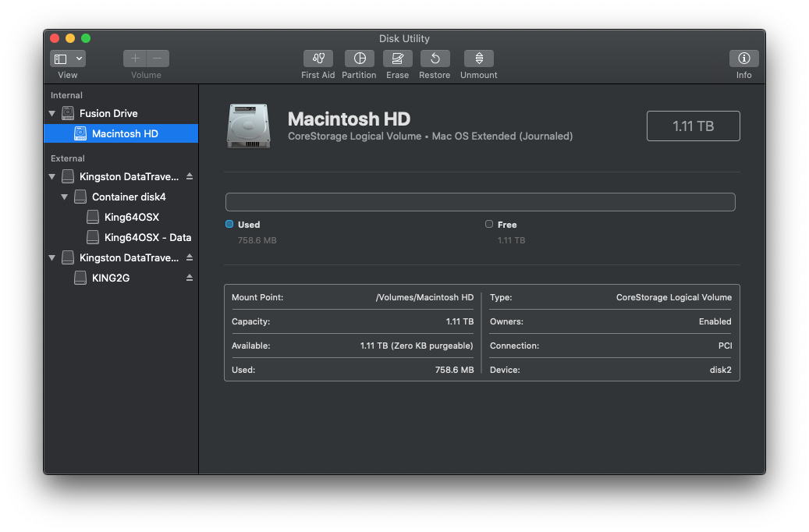Click the King64OSX - Data drive icon
The image size is (809, 532).
pos(93,237)
